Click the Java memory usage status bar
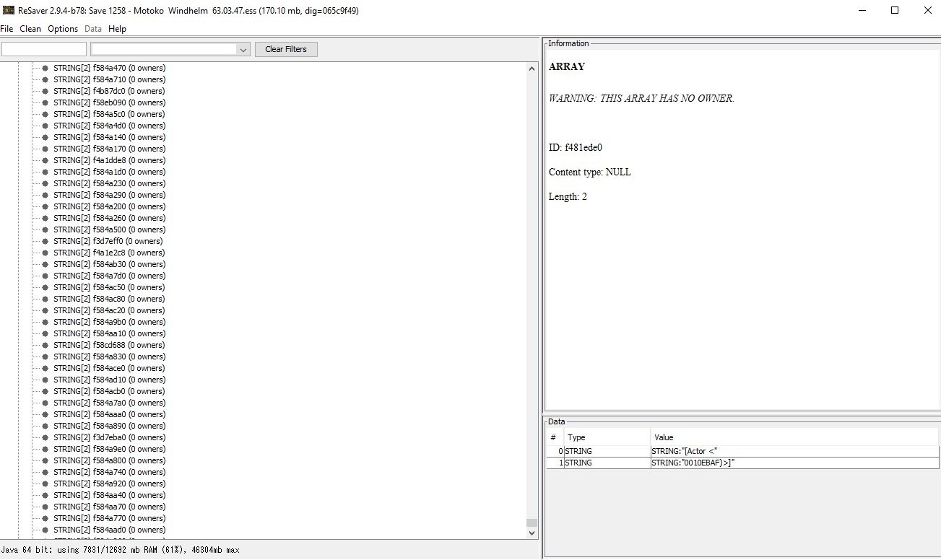The width and height of the screenshot is (941, 560). 121,550
